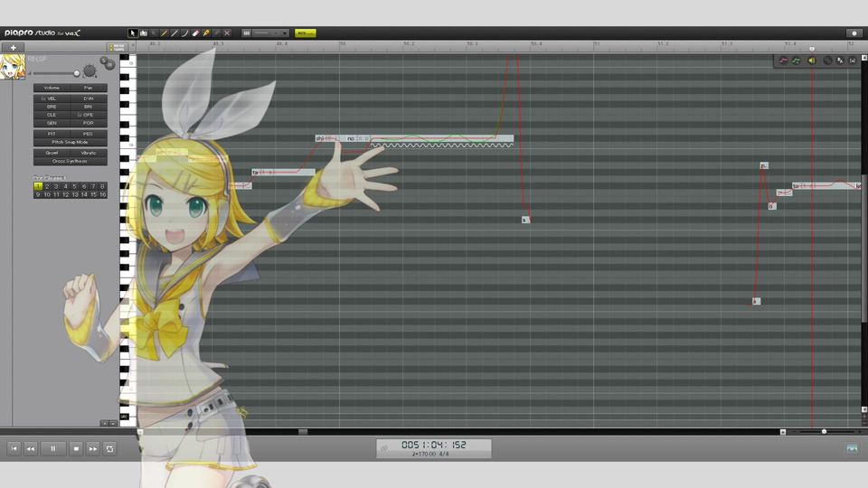Select the 'no' lyric note
This screenshot has width=868, height=488.
coord(359,138)
